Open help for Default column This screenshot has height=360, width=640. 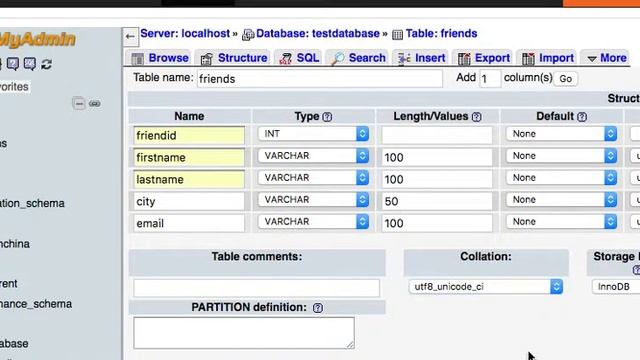pos(582,117)
